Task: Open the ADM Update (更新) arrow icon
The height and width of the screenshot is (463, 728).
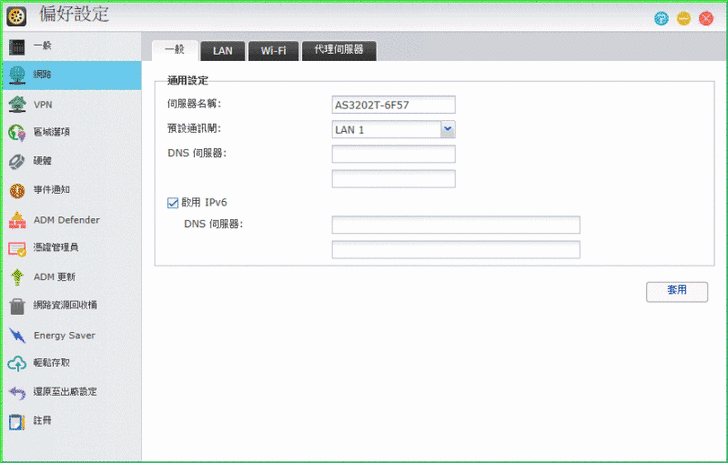Action: pyautogui.click(x=17, y=277)
